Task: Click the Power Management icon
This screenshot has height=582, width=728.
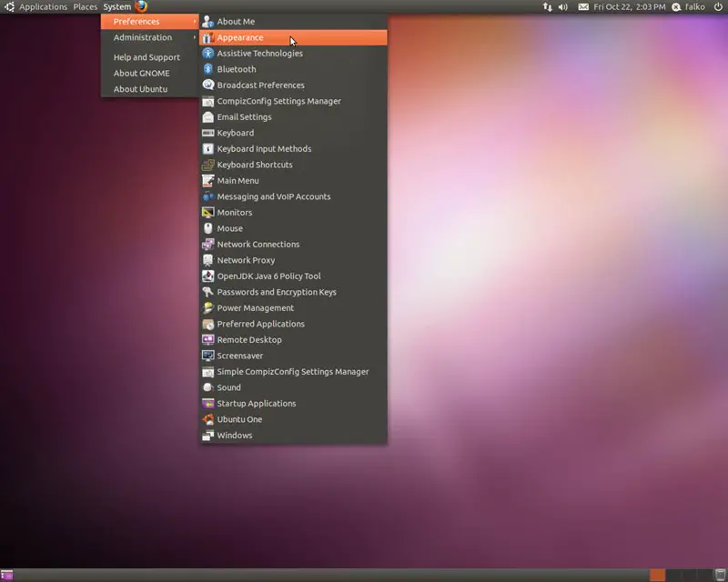Action: tap(208, 307)
